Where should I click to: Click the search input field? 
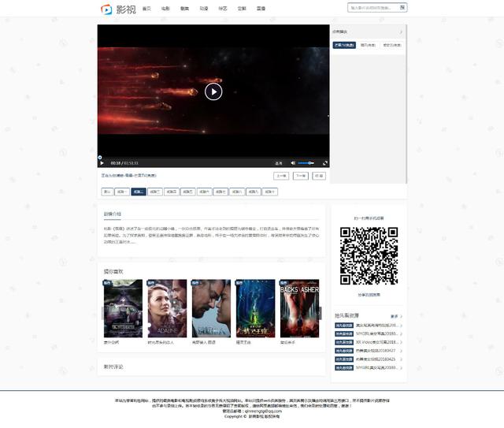[372, 7]
